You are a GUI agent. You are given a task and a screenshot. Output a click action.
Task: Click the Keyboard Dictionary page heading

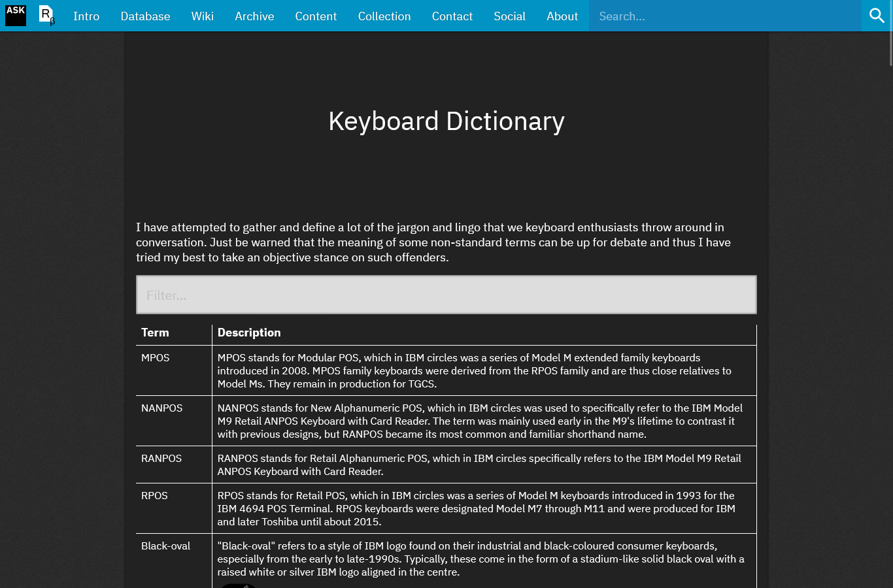tap(446, 122)
